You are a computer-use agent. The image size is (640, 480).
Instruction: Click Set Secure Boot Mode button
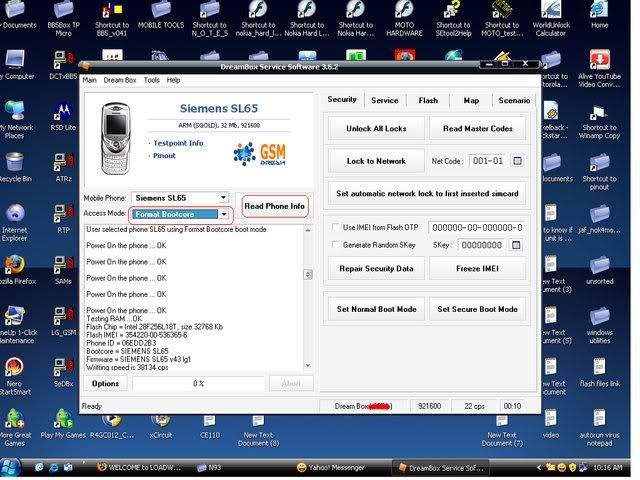pyautogui.click(x=477, y=309)
